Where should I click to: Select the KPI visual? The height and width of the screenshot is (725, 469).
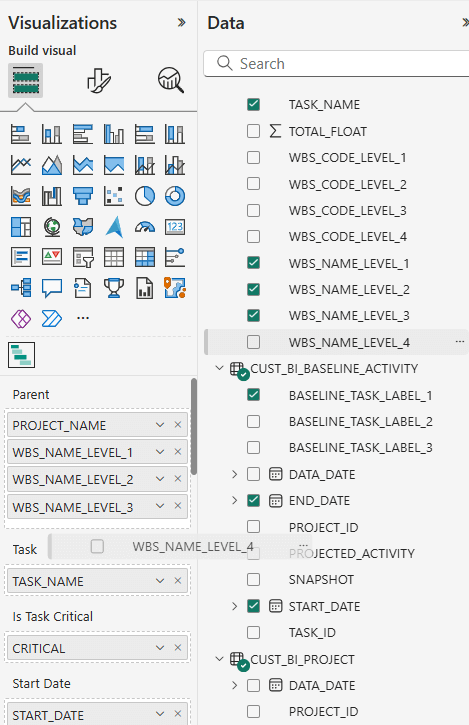tap(51, 257)
